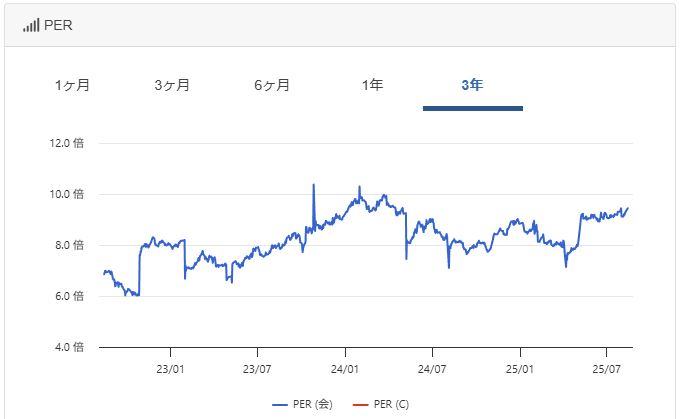Click the 23/01 x-axis label
This screenshot has width=681, height=419.
170,369
